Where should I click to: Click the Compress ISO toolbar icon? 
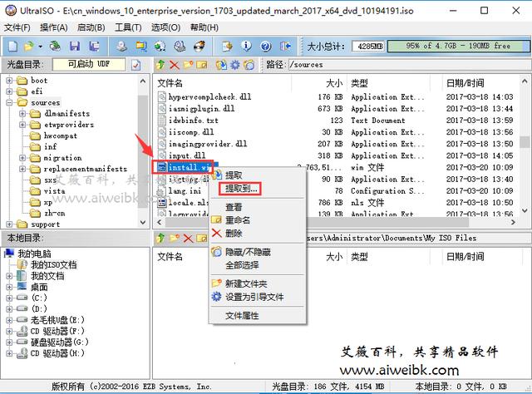point(140,47)
